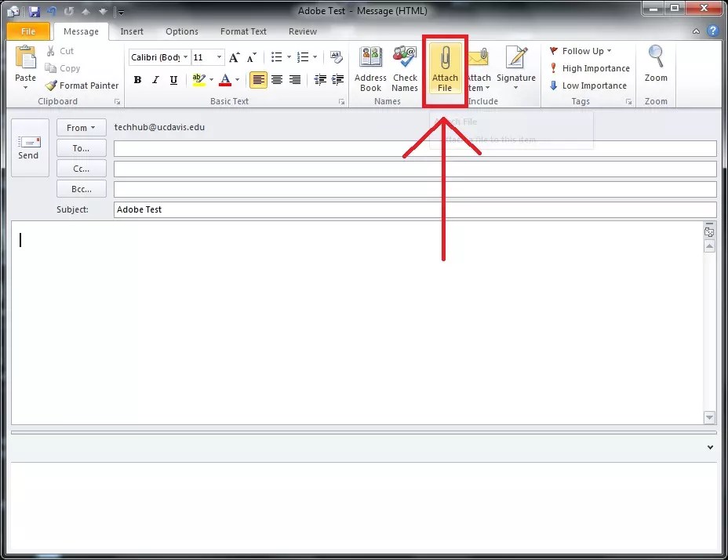Save the message using the floppy disk icon
728x560 pixels.
coord(35,12)
